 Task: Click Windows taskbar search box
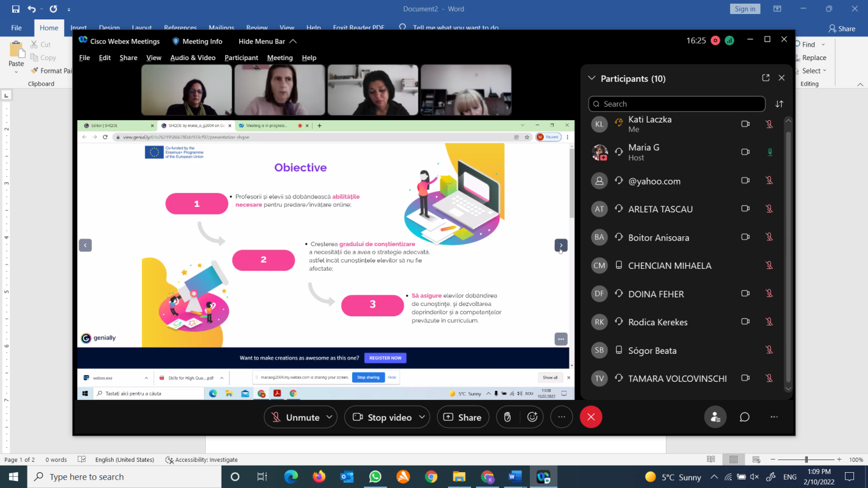(126, 476)
